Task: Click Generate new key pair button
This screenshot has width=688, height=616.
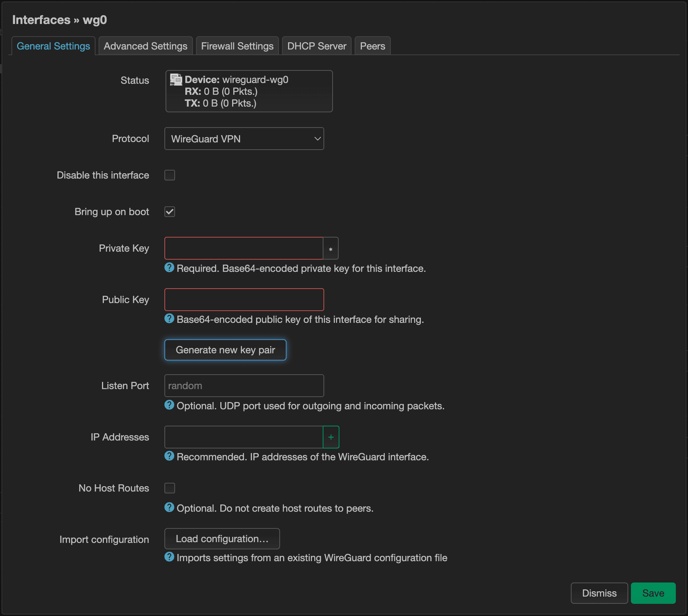Action: click(x=225, y=350)
